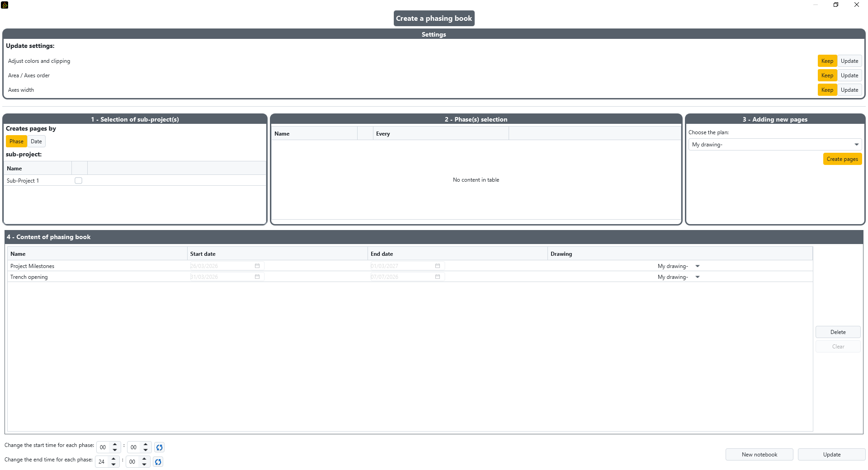Click the Create pages button
The height and width of the screenshot is (470, 868).
coord(842,159)
